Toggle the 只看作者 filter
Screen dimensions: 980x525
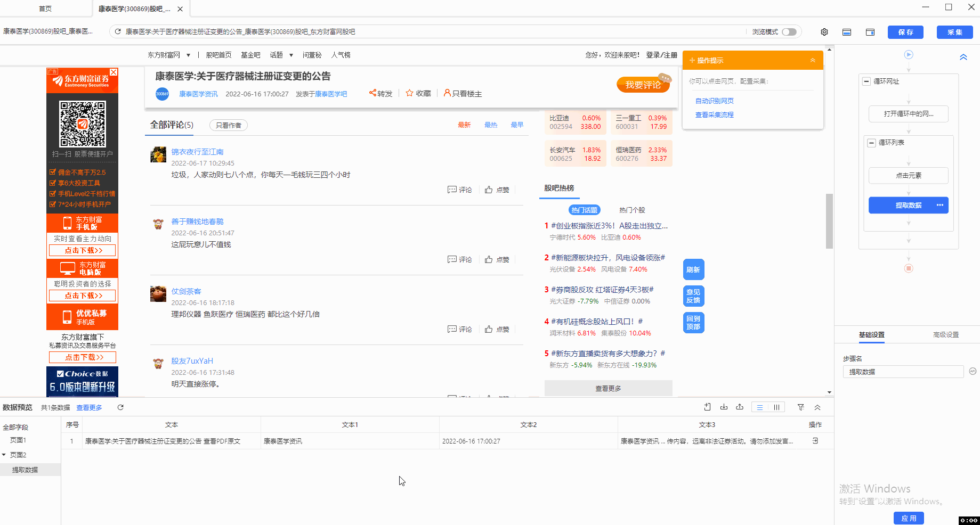pyautogui.click(x=228, y=126)
